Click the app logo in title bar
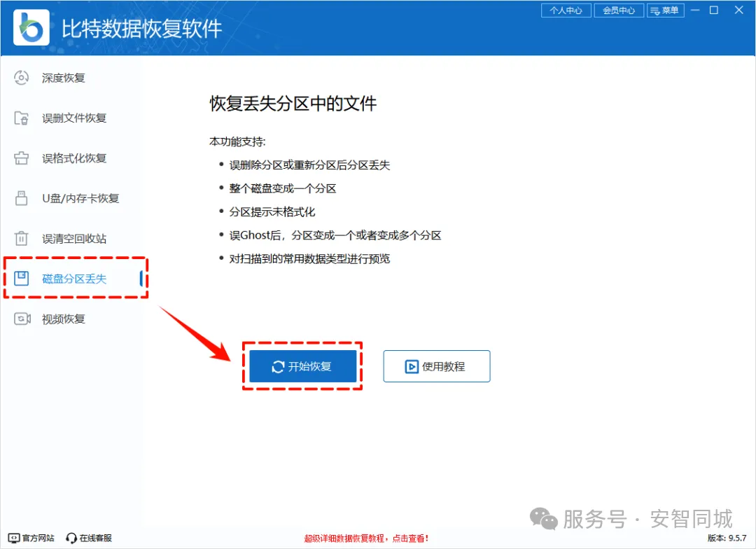Screen dimensions: 756x549 click(x=31, y=27)
